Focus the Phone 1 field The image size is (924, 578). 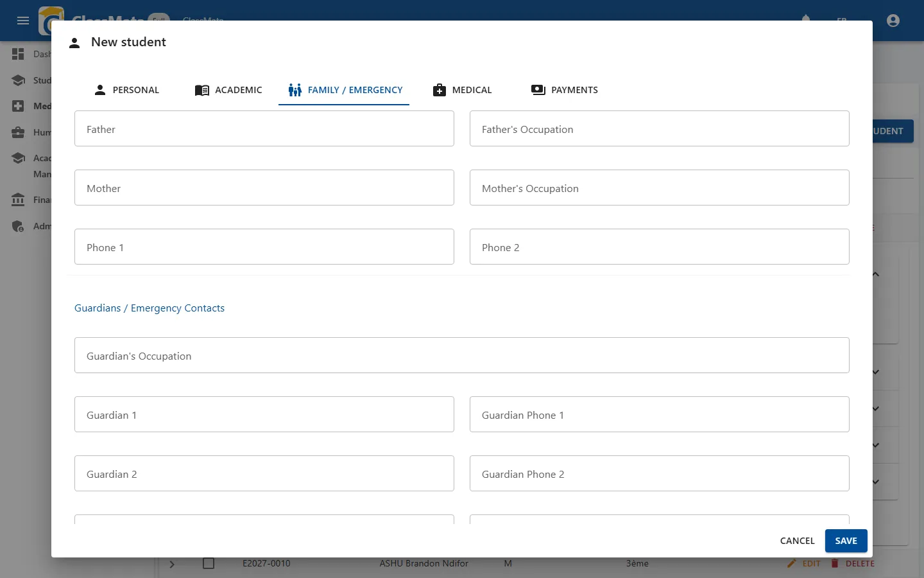click(264, 247)
